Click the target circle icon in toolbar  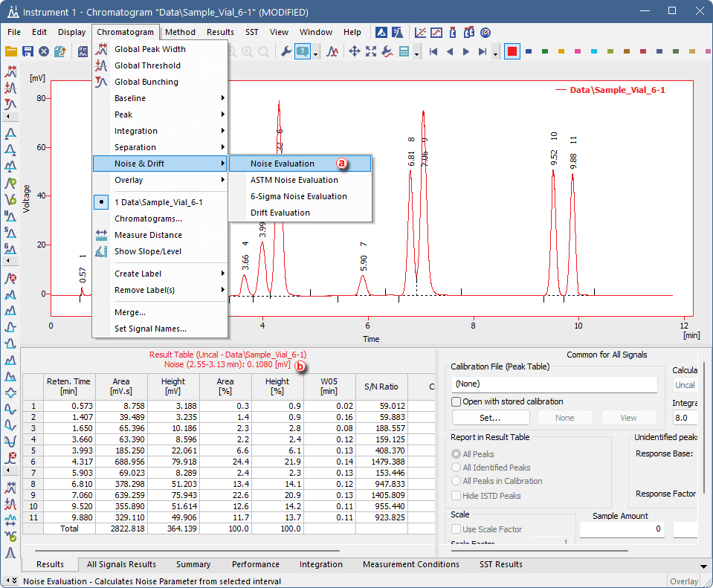[485, 32]
